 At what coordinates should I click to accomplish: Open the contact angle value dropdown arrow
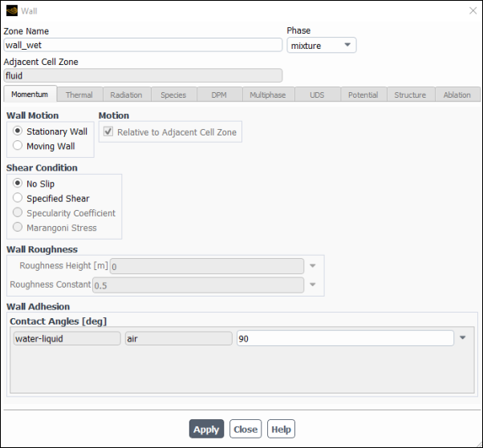[x=463, y=338]
